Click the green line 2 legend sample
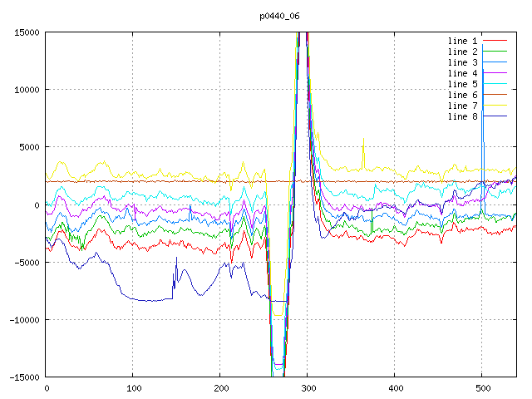This screenshot has width=532, height=399. click(x=495, y=52)
